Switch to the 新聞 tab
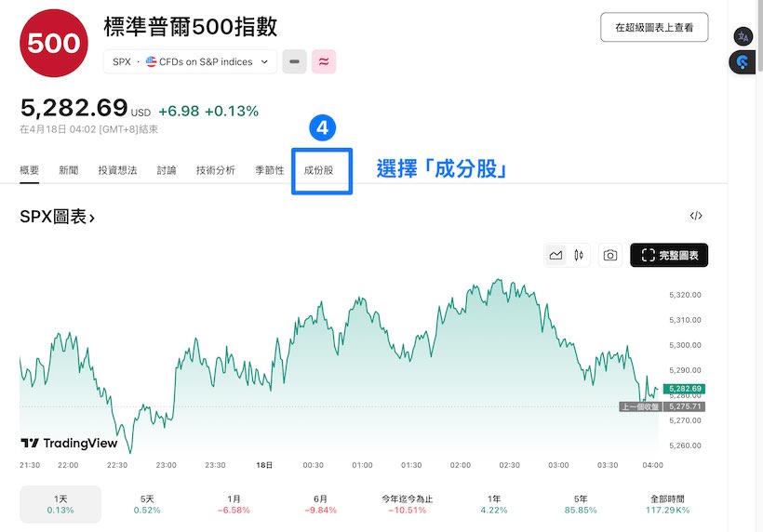Screen dimensions: 763x532 69,170
